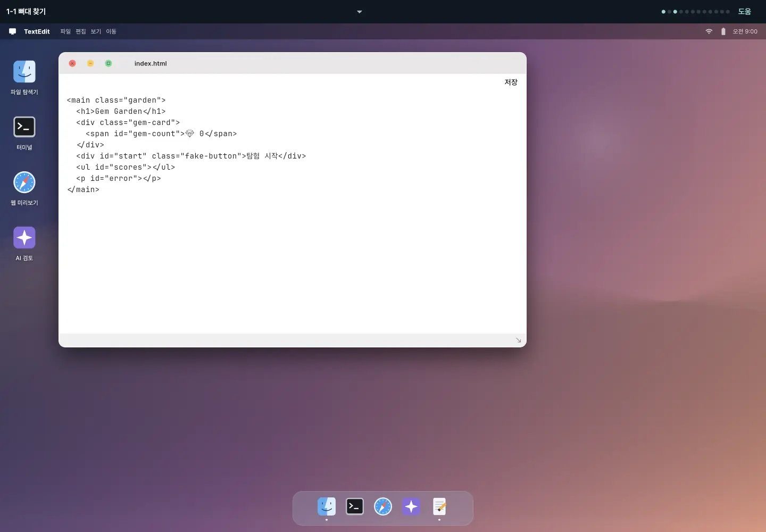Launch the compass browser icon in the dock

(x=383, y=506)
